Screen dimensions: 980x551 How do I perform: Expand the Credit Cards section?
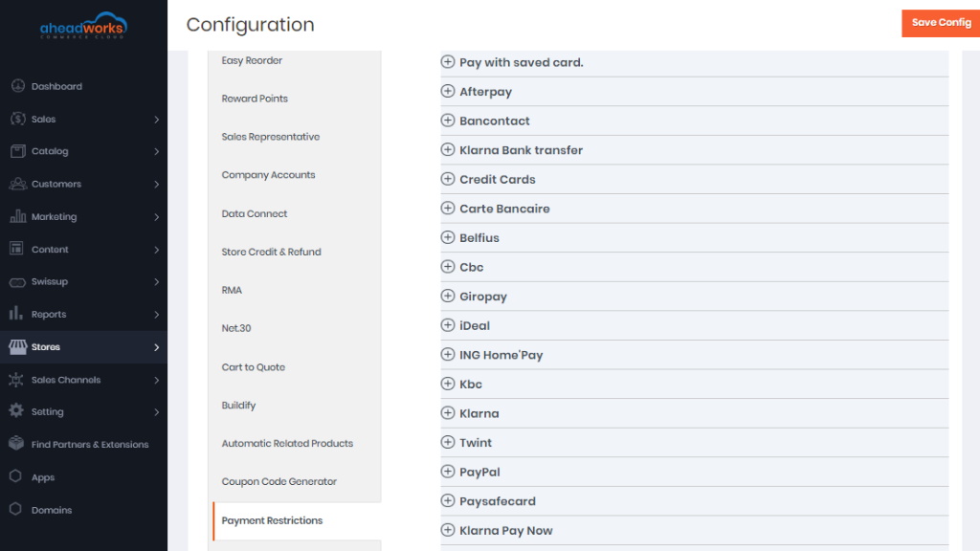click(x=695, y=179)
